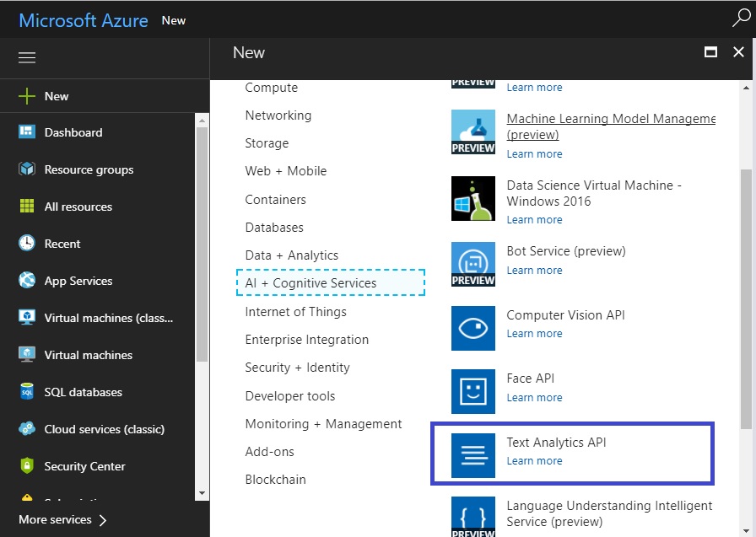Open the Resource groups sidebar label
Image resolution: width=756 pixels, height=537 pixels.
pyautogui.click(x=89, y=169)
